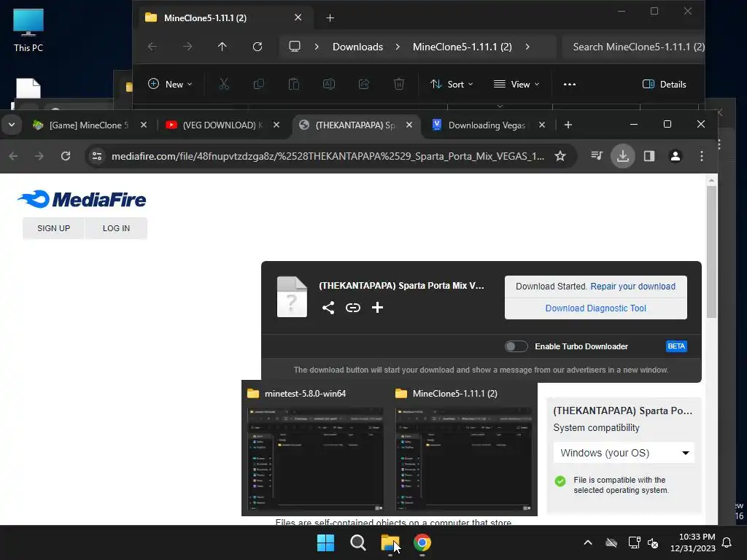Open Chrome downloads icon in toolbar
This screenshot has width=747, height=560.
[623, 156]
